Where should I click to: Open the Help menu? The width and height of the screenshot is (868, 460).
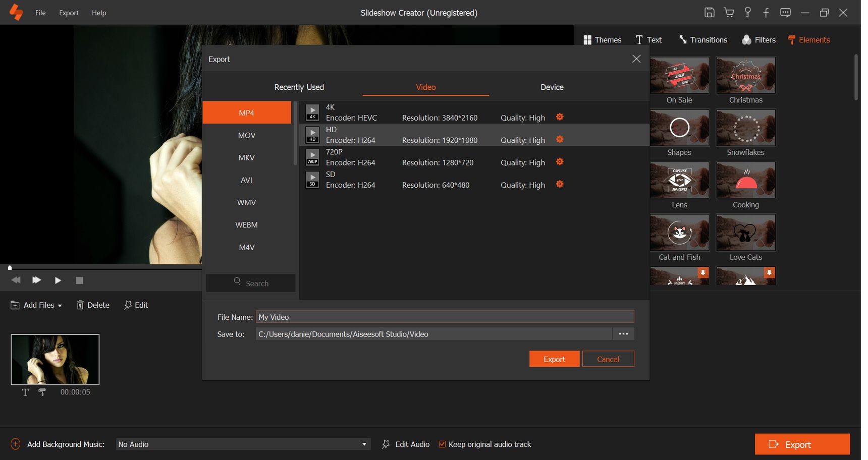[99, 13]
